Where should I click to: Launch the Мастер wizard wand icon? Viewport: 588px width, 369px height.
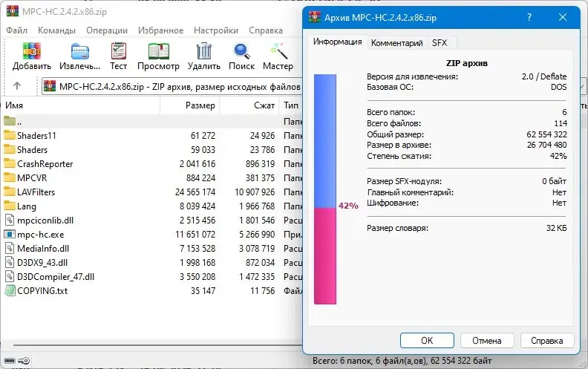278,51
